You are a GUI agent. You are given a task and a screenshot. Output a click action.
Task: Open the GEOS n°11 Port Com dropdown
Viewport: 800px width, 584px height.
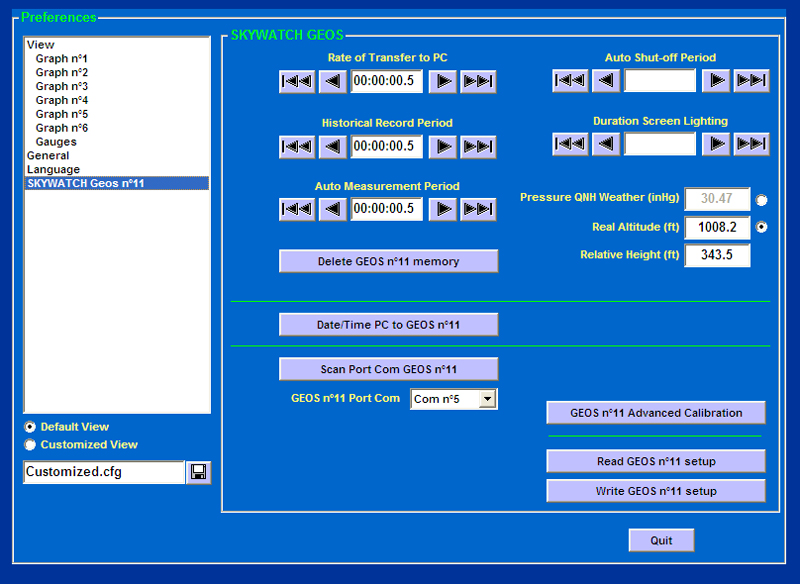(488, 399)
